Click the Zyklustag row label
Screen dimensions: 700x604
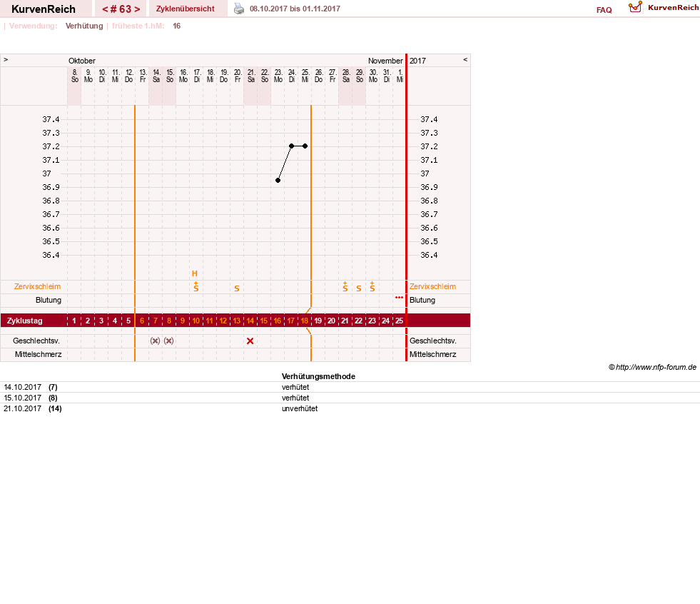point(24,321)
